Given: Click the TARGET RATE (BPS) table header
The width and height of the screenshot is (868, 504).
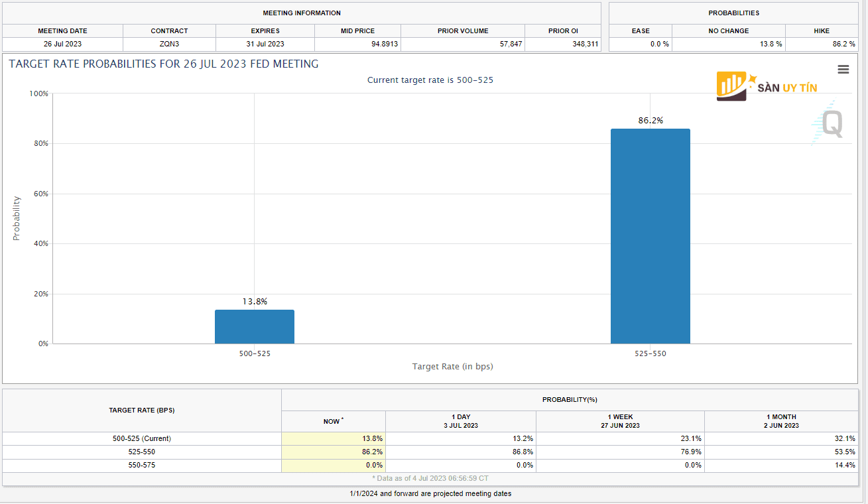Looking at the screenshot, I should coord(142,410).
